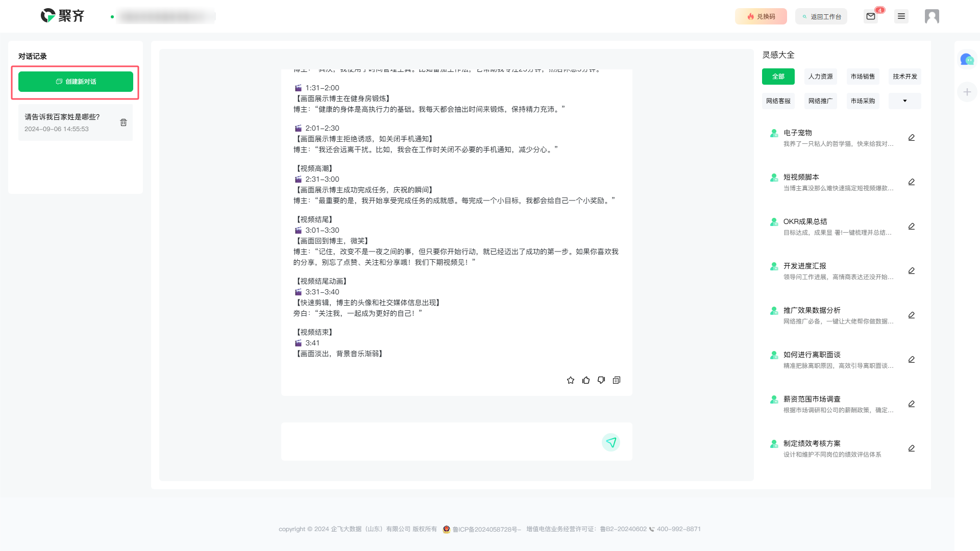Select the 全部 category tab
The height and width of the screenshot is (551, 980).
click(x=778, y=77)
